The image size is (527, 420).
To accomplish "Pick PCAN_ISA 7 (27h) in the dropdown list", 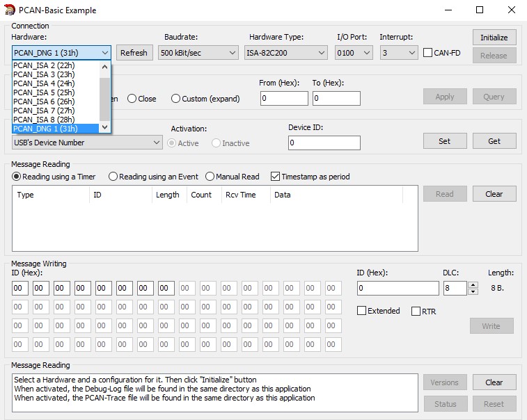I will (x=56, y=111).
